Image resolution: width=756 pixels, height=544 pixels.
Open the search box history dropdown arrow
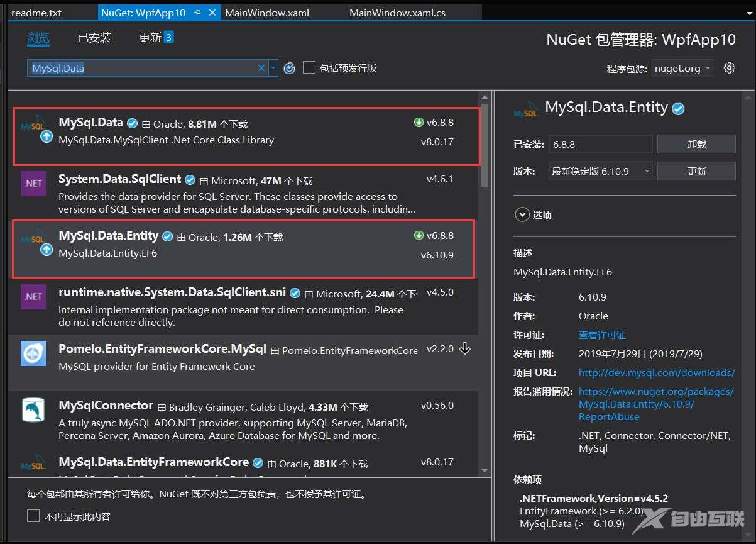coord(273,68)
